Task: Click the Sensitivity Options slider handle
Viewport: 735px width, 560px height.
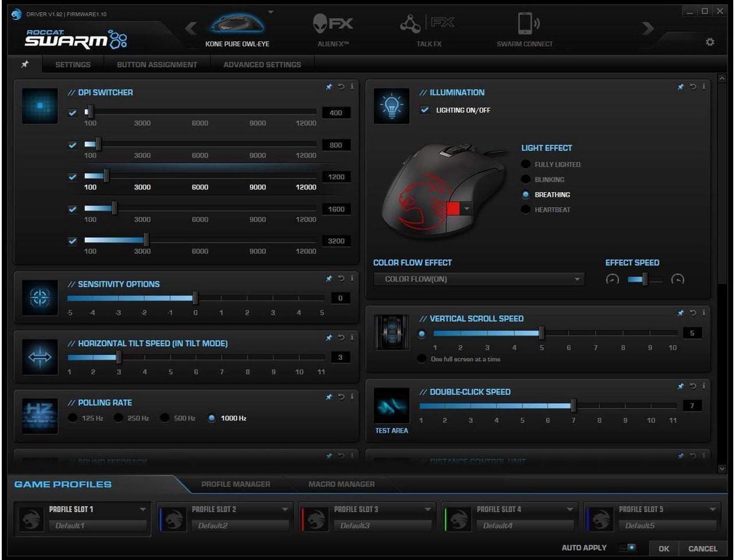Action: 195,298
